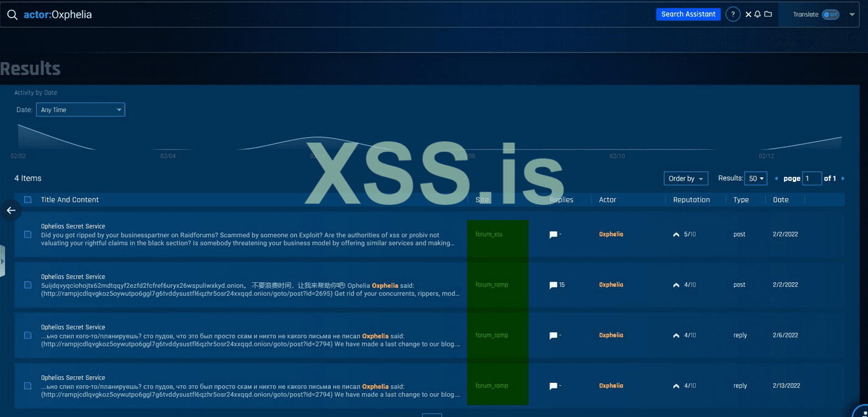Check the 2/2/2022 forum_ramp post checkbox
868x417 pixels.
pyautogui.click(x=28, y=285)
